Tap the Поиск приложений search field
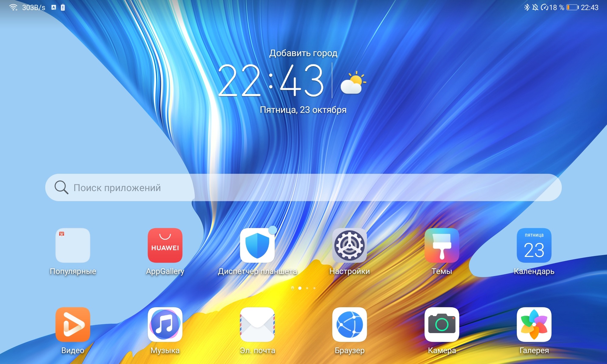 (x=303, y=187)
